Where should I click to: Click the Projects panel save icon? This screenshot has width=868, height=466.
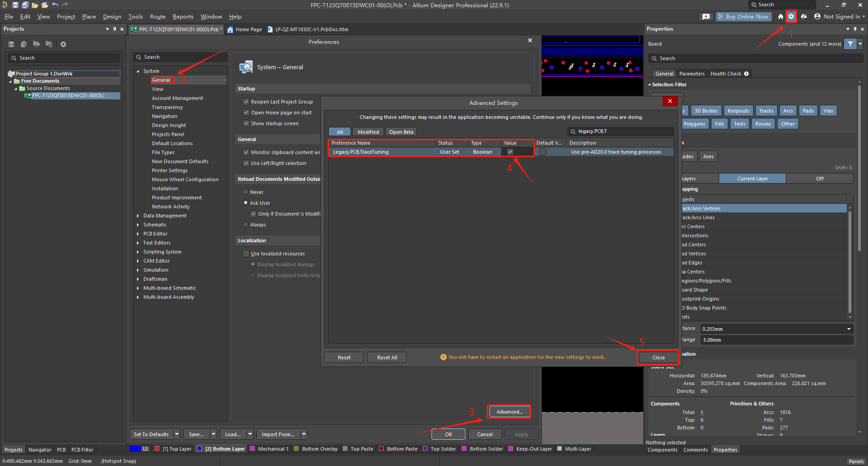click(11, 44)
